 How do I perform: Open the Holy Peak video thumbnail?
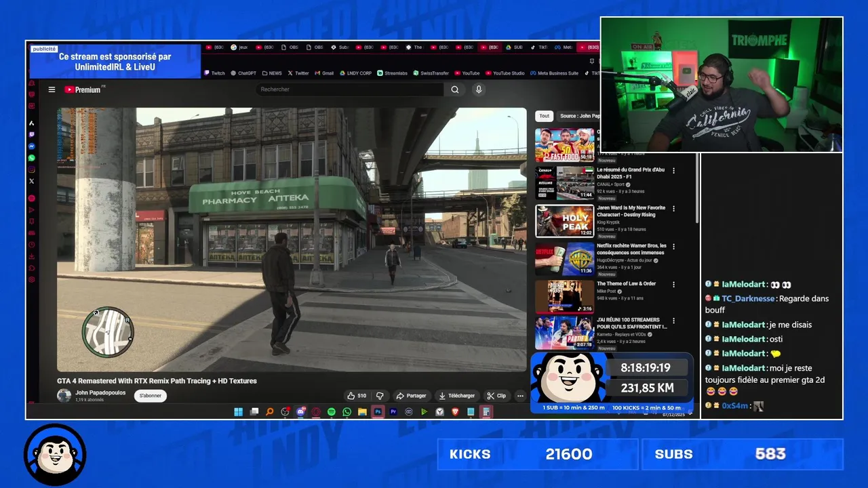click(x=565, y=221)
